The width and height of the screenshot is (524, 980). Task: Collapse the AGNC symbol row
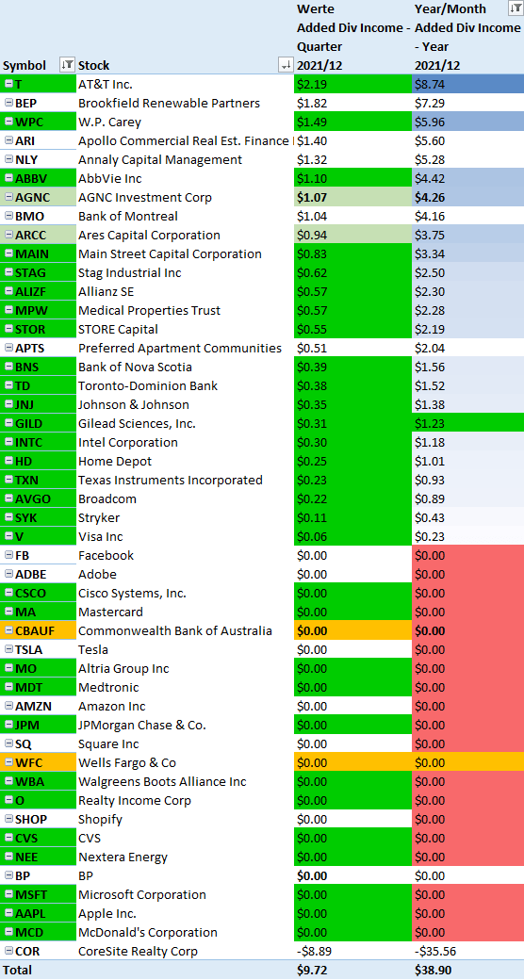tap(8, 197)
